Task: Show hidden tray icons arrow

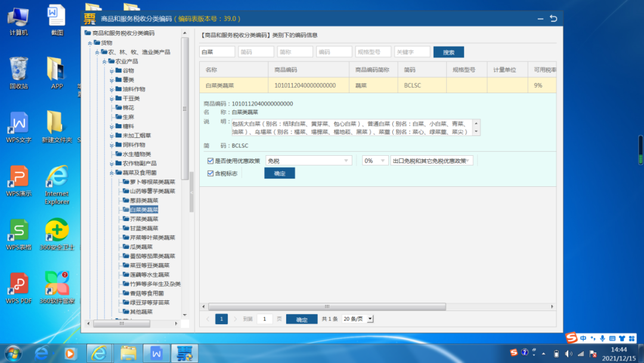Action: tap(543, 353)
